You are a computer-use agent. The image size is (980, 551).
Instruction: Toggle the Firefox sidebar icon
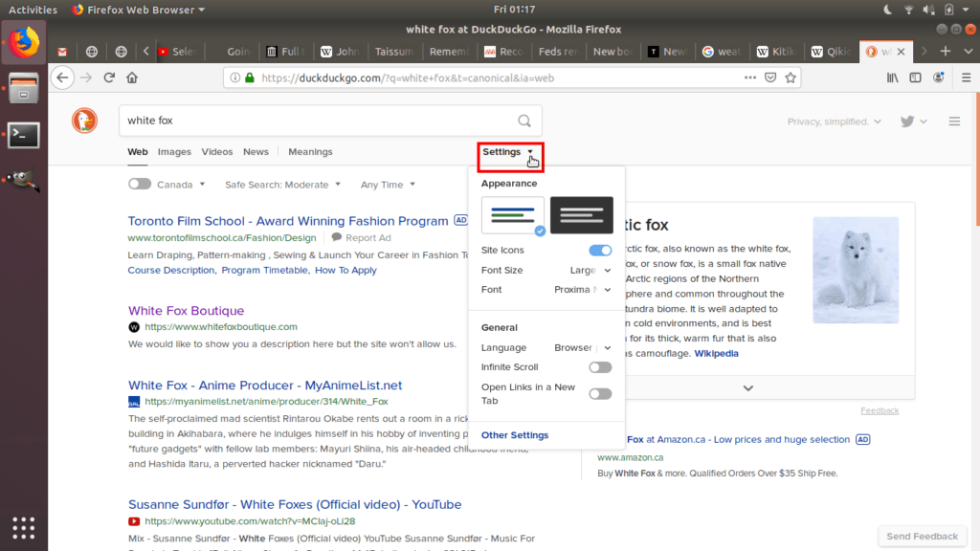point(915,77)
